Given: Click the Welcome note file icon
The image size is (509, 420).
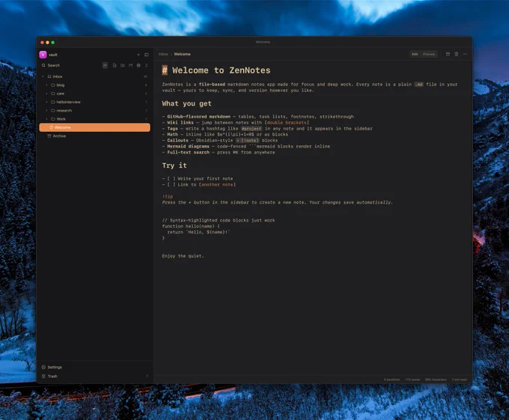Looking at the screenshot, I should (x=51, y=127).
